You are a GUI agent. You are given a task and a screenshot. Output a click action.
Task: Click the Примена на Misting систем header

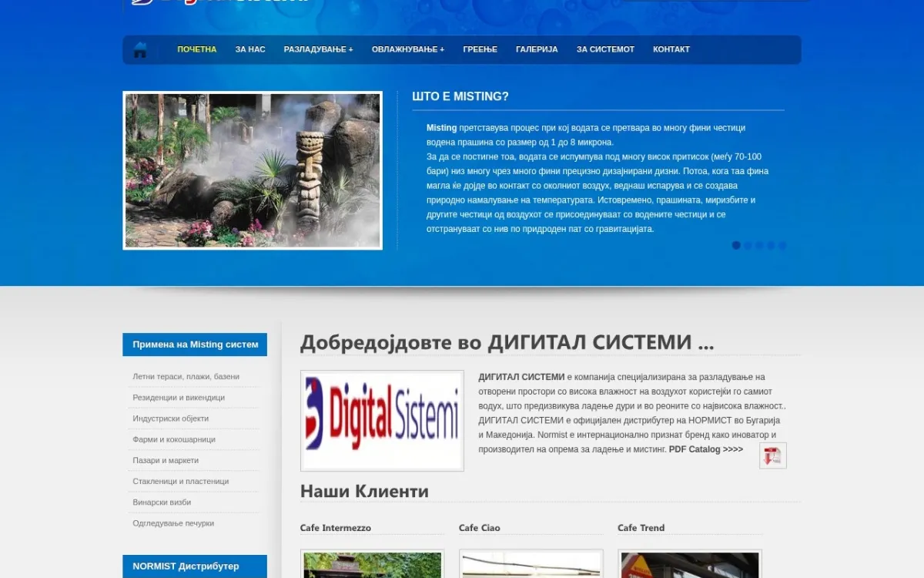(195, 344)
